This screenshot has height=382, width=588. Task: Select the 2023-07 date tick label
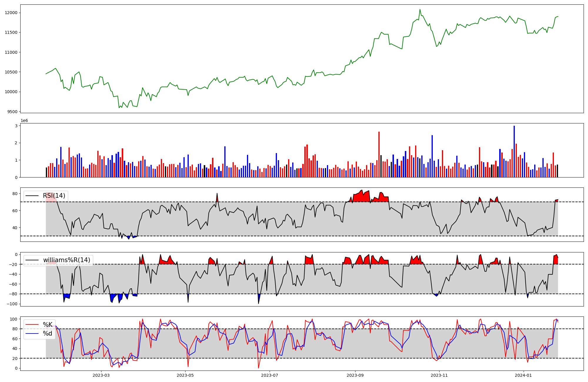(270, 375)
